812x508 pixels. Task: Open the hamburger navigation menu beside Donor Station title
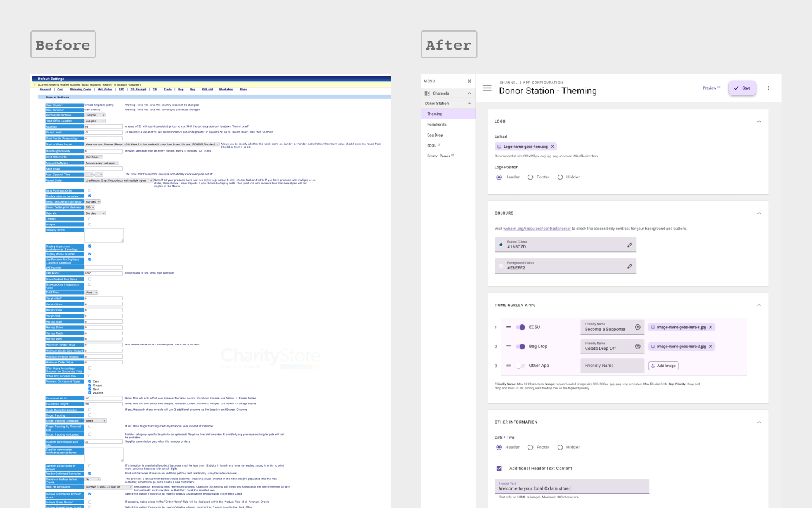[487, 88]
